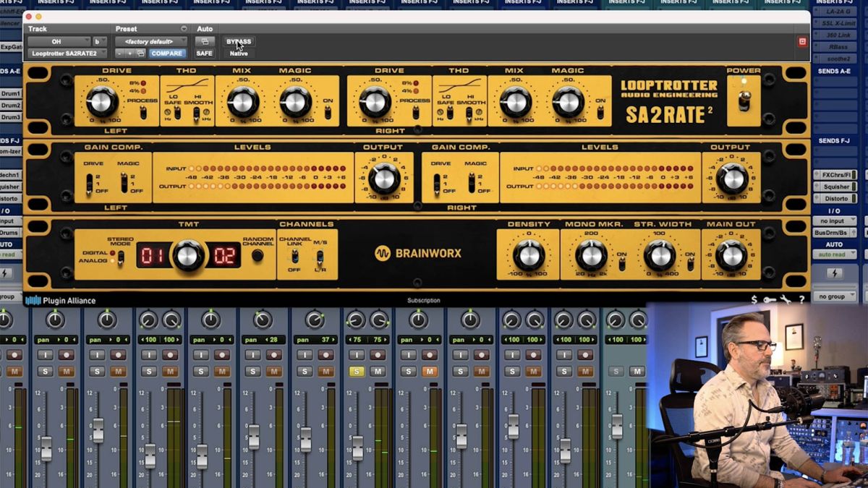Image resolution: width=868 pixels, height=488 pixels.
Task: Click the plus icon to step preset forward
Action: tap(130, 53)
